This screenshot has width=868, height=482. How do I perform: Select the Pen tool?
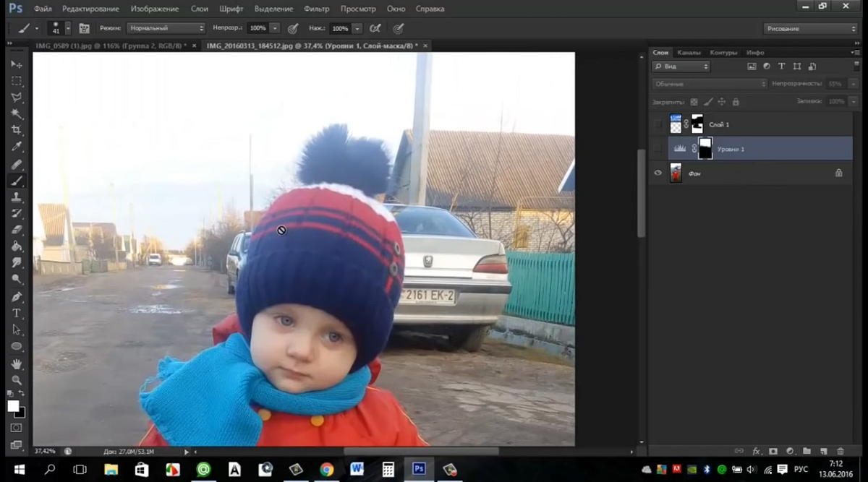[16, 296]
